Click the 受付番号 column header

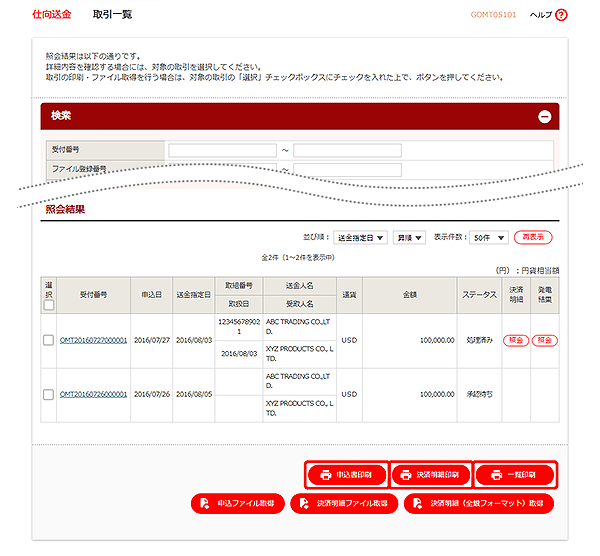click(x=93, y=295)
